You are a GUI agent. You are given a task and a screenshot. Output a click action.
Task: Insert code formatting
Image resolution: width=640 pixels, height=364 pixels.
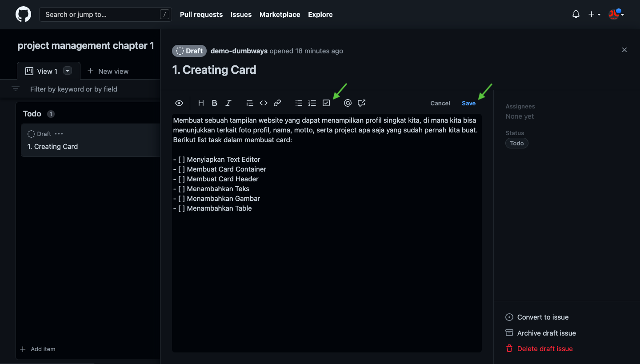click(264, 103)
